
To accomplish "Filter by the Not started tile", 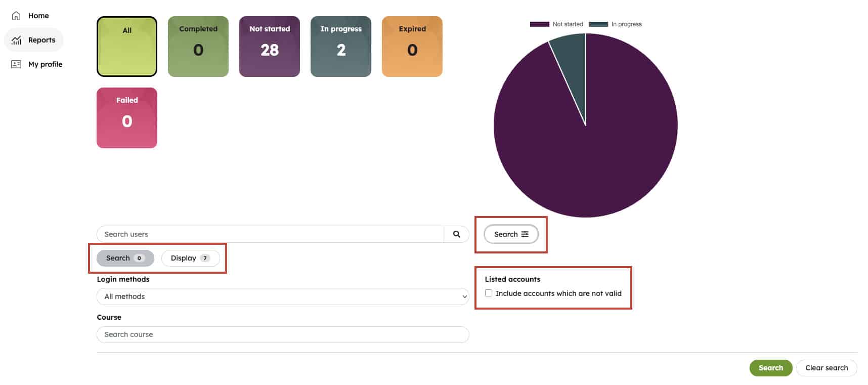I will 270,47.
